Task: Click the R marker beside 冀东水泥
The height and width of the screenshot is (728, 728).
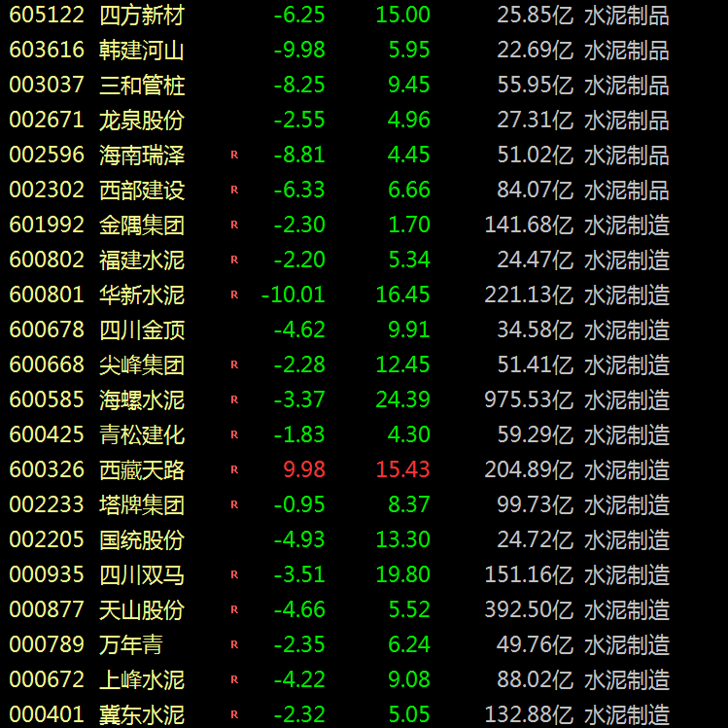Action: coord(234,714)
